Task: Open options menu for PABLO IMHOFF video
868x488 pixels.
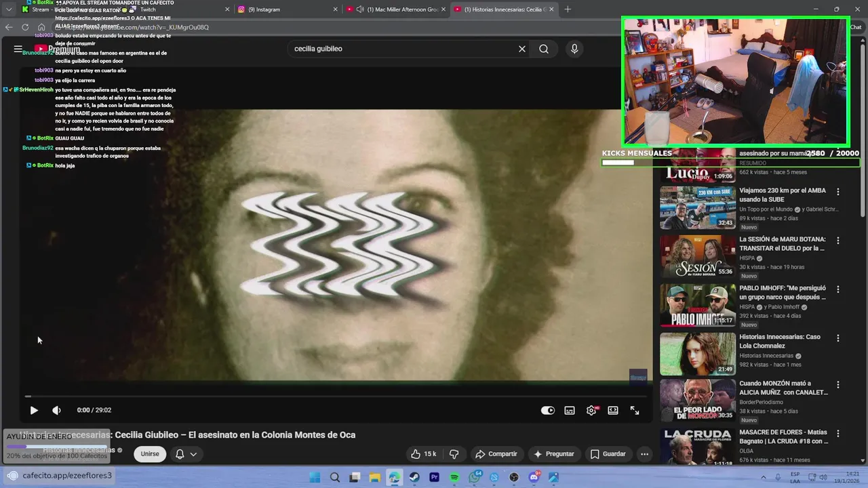Action: click(x=838, y=289)
